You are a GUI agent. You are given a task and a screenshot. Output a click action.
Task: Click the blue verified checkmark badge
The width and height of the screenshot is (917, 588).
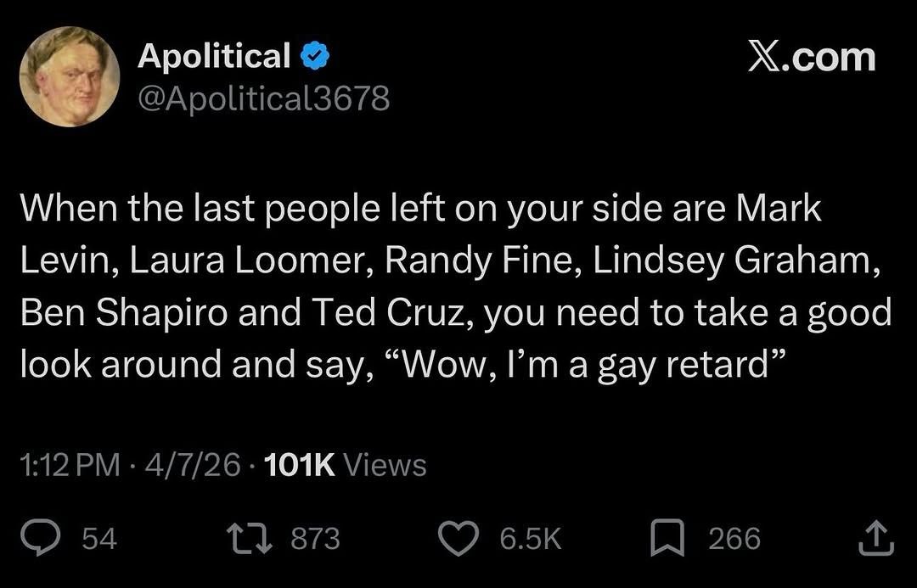point(317,57)
